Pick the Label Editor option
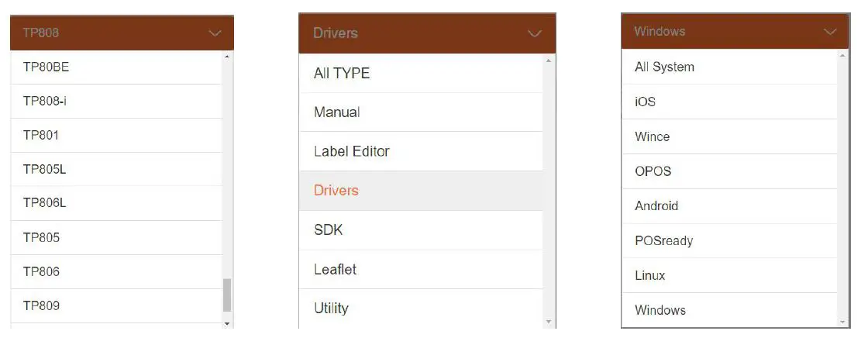The width and height of the screenshot is (868, 338). [352, 151]
